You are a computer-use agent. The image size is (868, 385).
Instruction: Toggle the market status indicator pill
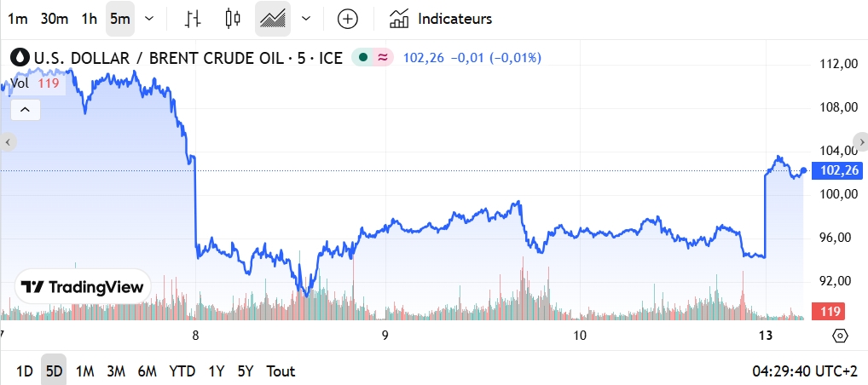pyautogui.click(x=373, y=58)
